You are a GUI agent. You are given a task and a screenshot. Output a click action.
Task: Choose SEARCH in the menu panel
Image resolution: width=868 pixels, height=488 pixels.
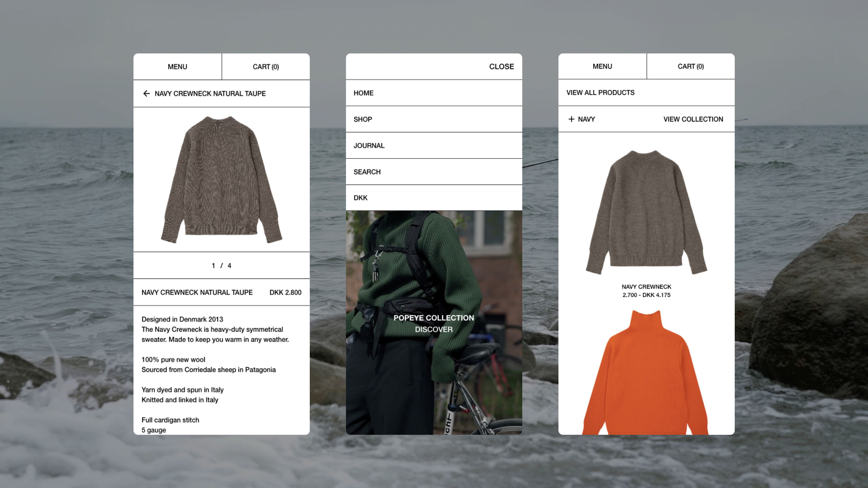tap(434, 172)
